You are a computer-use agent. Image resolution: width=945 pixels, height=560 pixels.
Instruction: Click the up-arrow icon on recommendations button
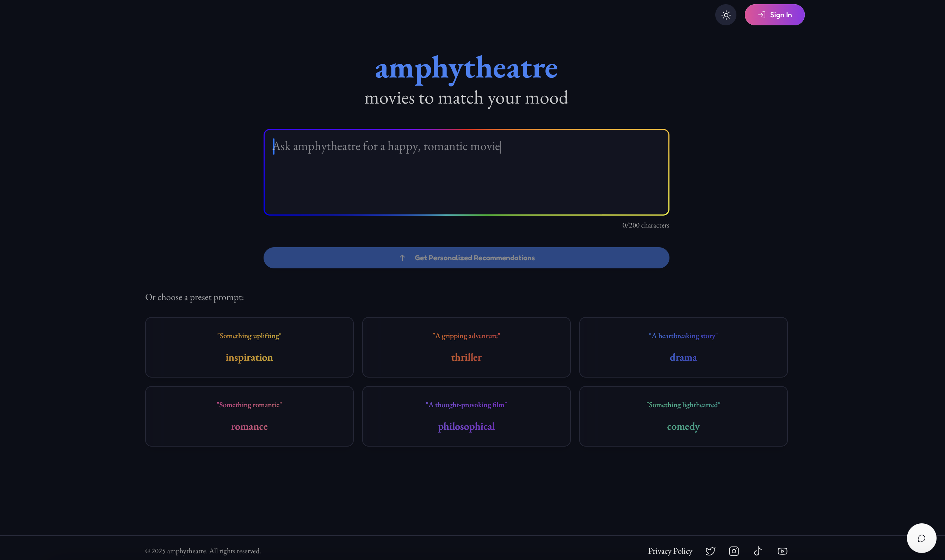point(402,258)
